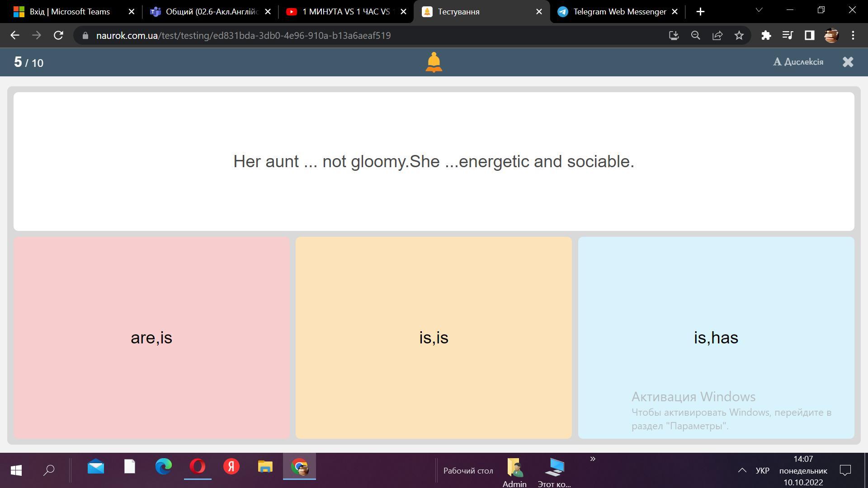This screenshot has width=868, height=488.
Task: Open the media control playlist icon
Action: coord(788,35)
